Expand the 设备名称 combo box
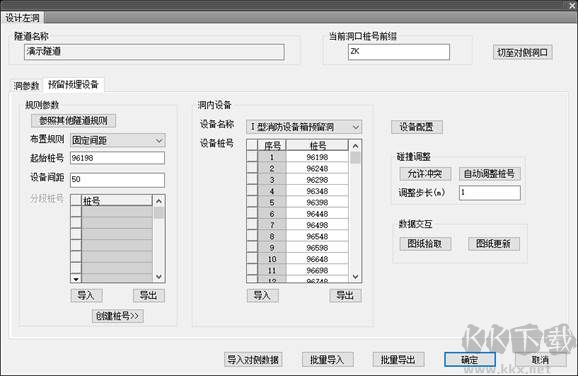This screenshot has width=578, height=376. click(x=304, y=127)
